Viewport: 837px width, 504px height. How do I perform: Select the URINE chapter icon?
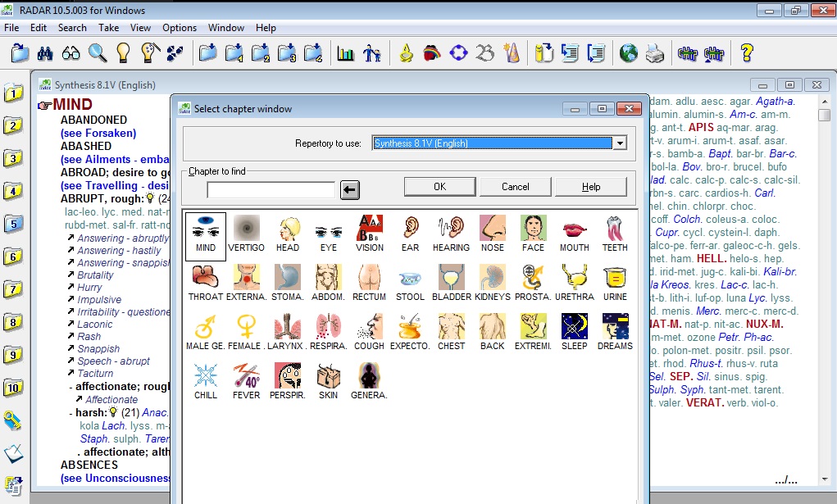pyautogui.click(x=615, y=284)
